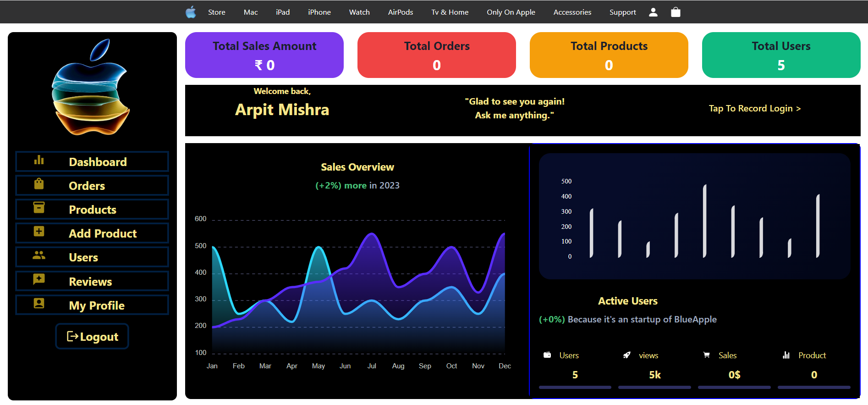Click Tap To Record Login link

pyautogui.click(x=754, y=109)
